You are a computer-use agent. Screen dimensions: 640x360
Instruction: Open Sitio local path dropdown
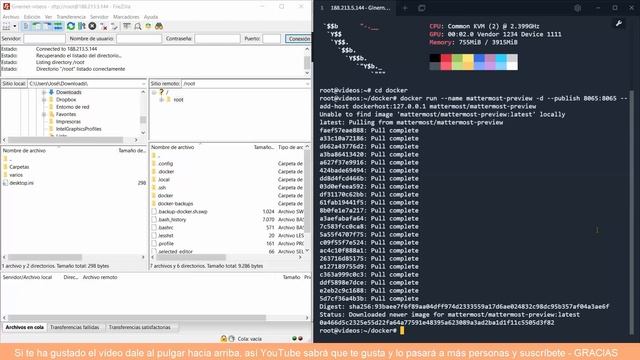[143, 84]
